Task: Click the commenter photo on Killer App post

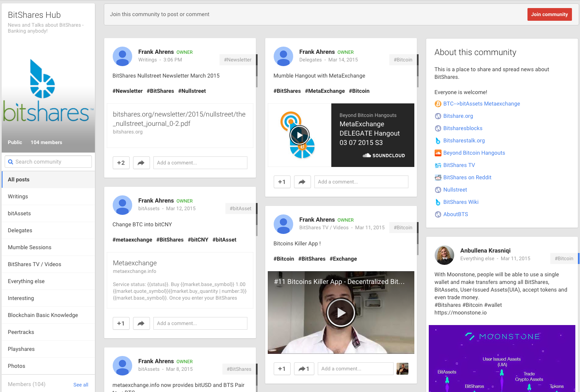Action: click(x=402, y=369)
